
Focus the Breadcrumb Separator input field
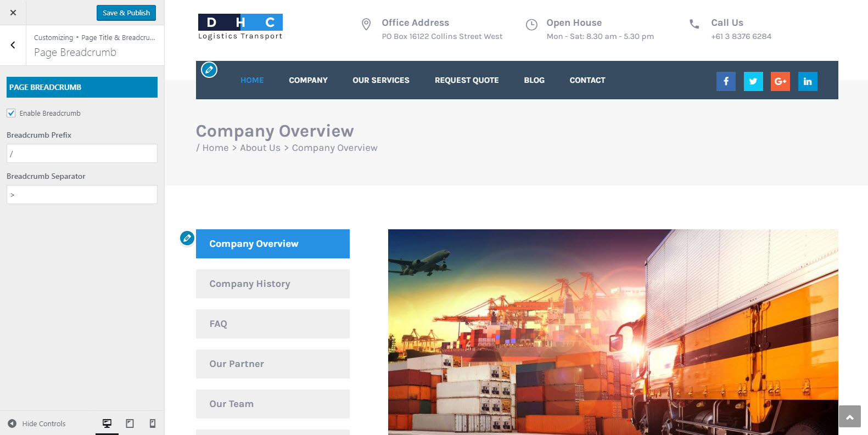[82, 195]
